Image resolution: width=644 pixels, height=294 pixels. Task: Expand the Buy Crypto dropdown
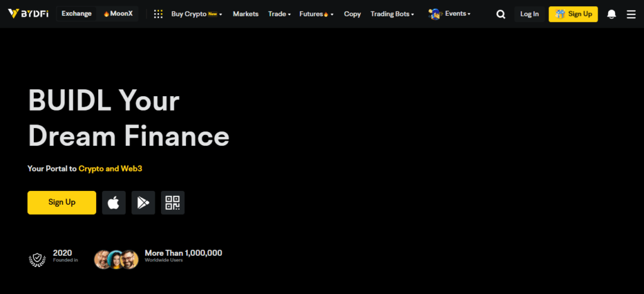(x=196, y=14)
